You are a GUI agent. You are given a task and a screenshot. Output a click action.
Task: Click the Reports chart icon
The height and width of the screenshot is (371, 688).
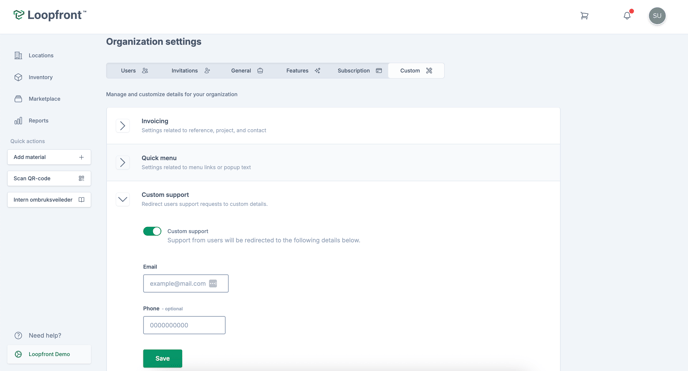(x=18, y=121)
